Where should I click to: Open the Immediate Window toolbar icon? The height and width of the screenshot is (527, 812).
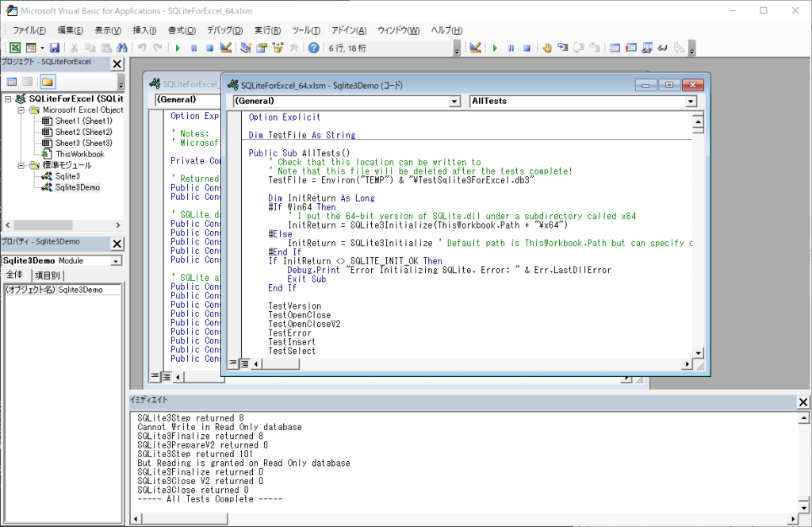pos(630,48)
